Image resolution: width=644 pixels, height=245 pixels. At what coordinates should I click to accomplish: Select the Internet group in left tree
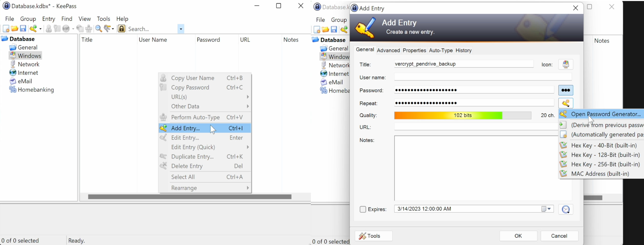coord(24,73)
